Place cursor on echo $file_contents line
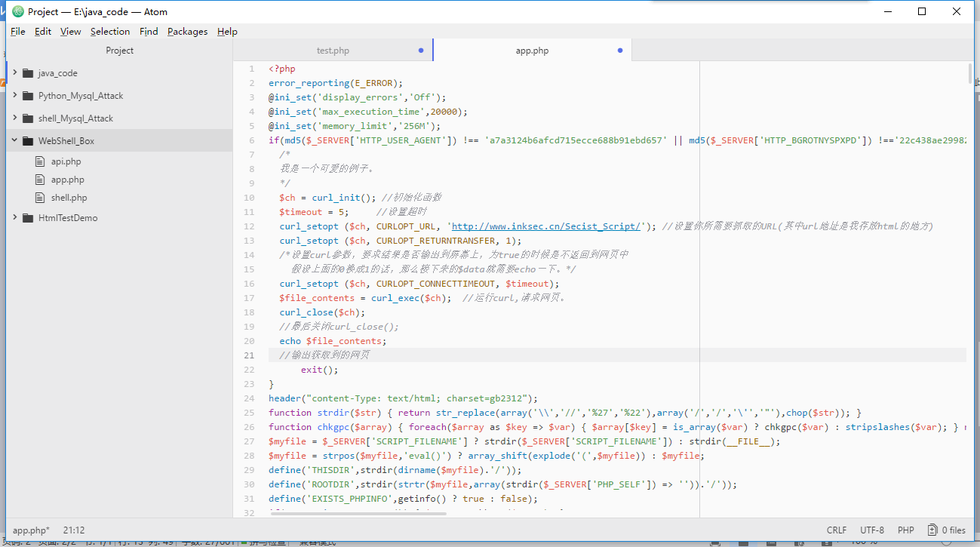Screen dimensions: 980x547 pyautogui.click(x=333, y=341)
